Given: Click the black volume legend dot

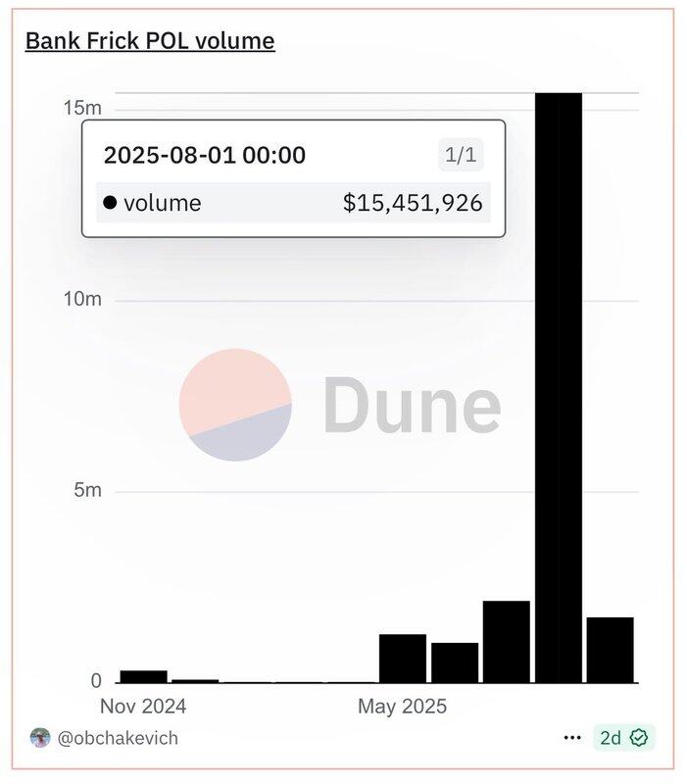Looking at the screenshot, I should [110, 203].
